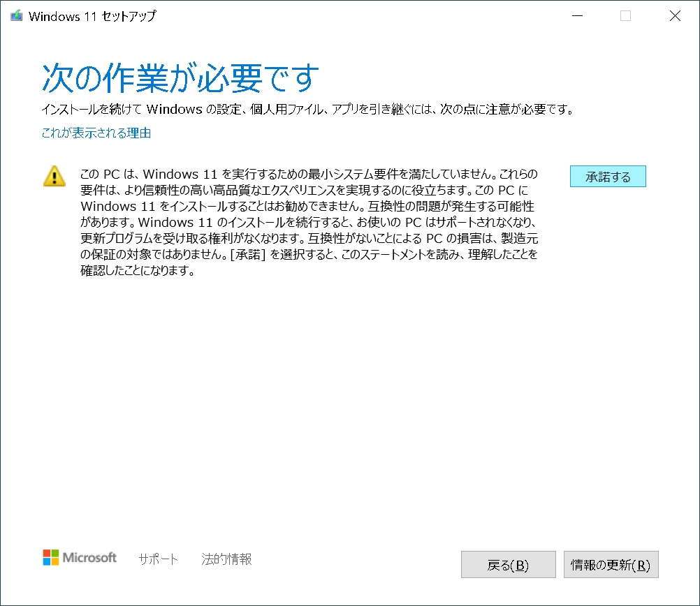The width and height of the screenshot is (700, 606).
Task: Click the subtitle line インストールを続けて Windows の設定
Action: [x=307, y=109]
